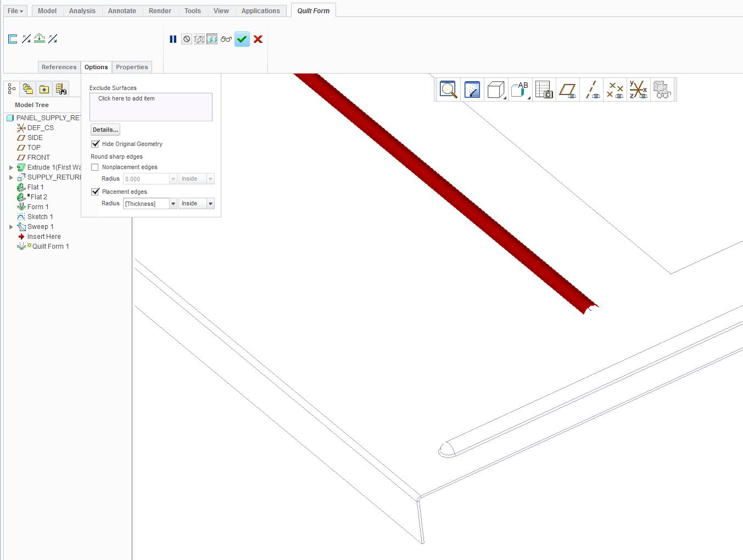Switch to the View ribbon tab
Screen dimensions: 743x560
(x=221, y=11)
